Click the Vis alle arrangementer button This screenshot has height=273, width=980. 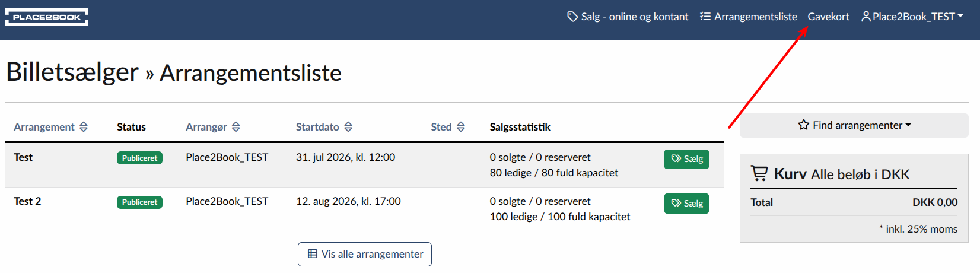click(x=365, y=254)
